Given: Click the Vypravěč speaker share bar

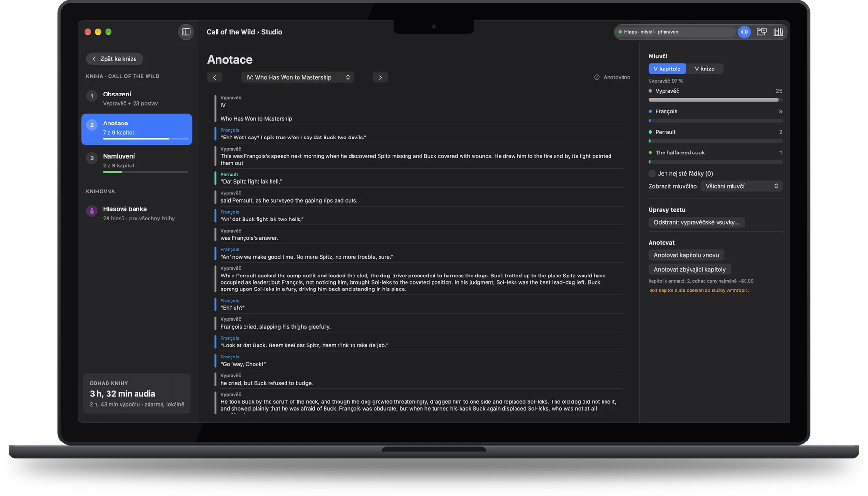Looking at the screenshot, I should click(715, 100).
